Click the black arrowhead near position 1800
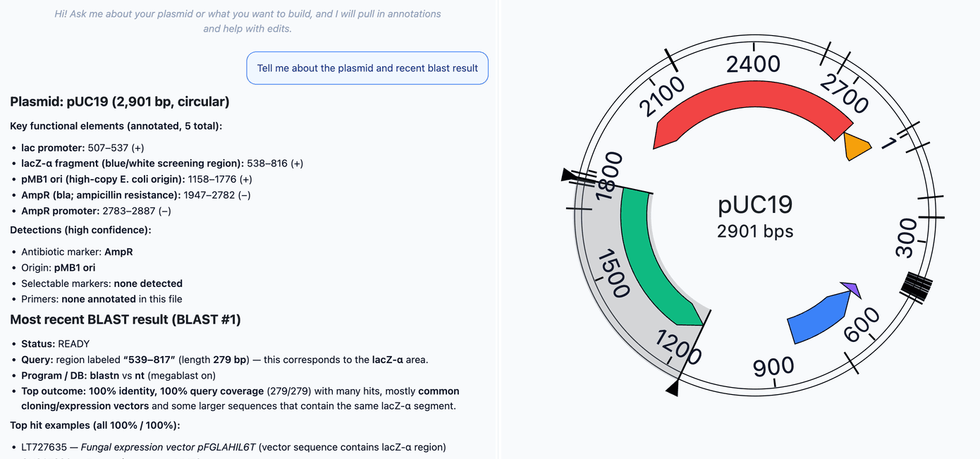980x459 pixels. coord(568,174)
